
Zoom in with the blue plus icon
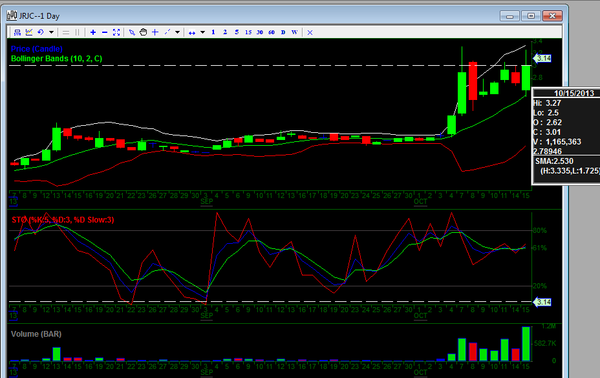pos(93,33)
